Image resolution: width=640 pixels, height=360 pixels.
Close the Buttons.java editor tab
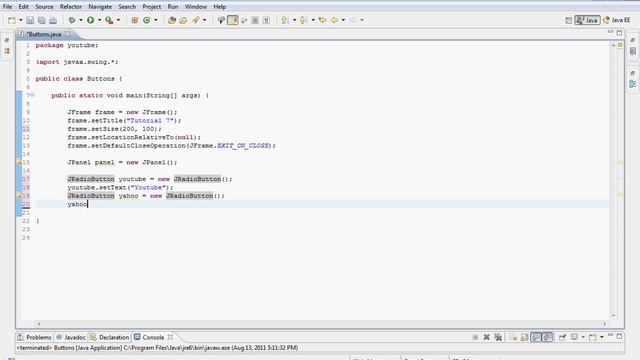[x=68, y=34]
